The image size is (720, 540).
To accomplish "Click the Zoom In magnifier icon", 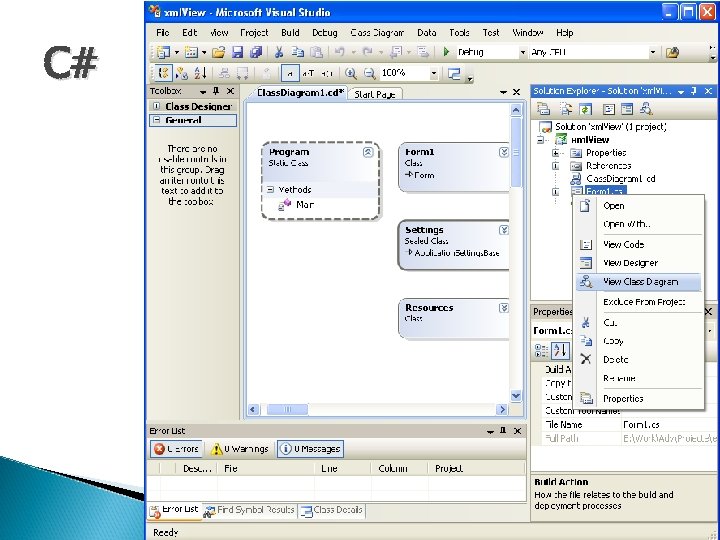I will coord(350,73).
